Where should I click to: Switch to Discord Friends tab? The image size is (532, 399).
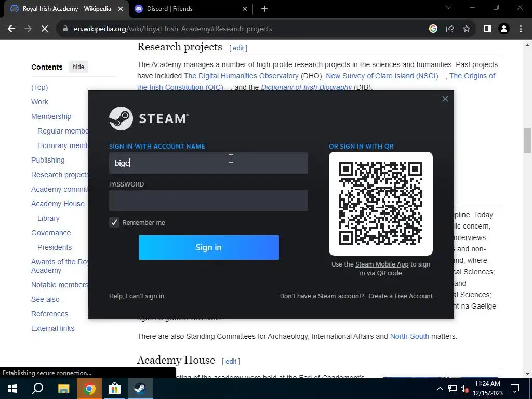point(170,9)
